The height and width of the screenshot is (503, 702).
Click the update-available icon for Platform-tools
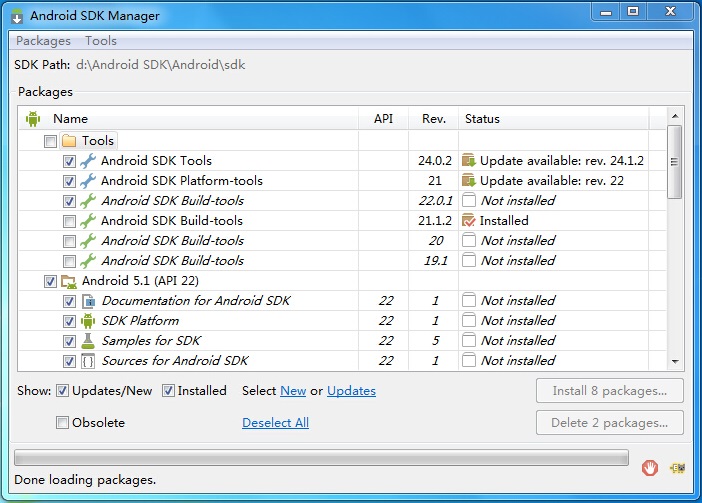coord(469,180)
